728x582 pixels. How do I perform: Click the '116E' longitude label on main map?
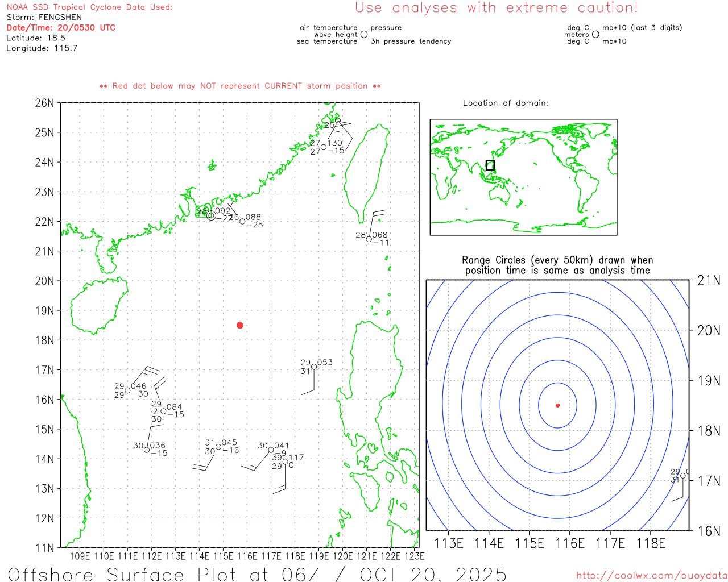coord(247,556)
